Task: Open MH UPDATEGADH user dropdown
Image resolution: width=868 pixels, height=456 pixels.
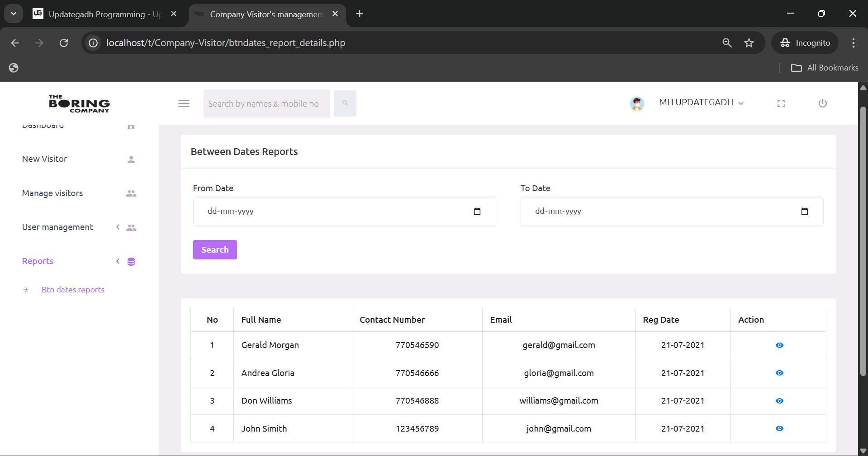Action: click(x=701, y=103)
